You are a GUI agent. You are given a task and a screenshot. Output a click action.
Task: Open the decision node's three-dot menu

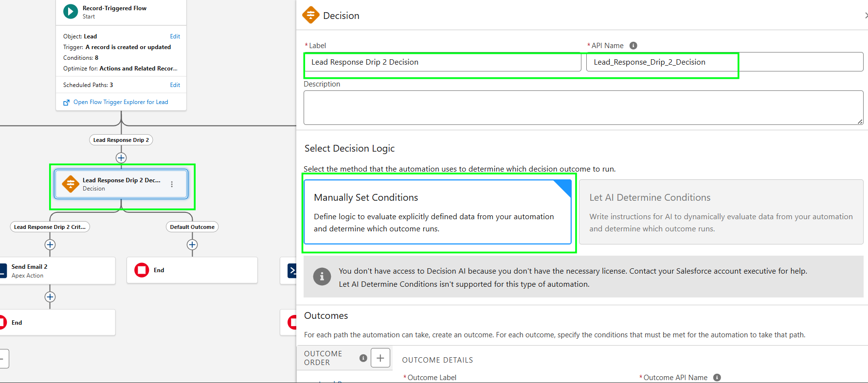pyautogui.click(x=172, y=184)
